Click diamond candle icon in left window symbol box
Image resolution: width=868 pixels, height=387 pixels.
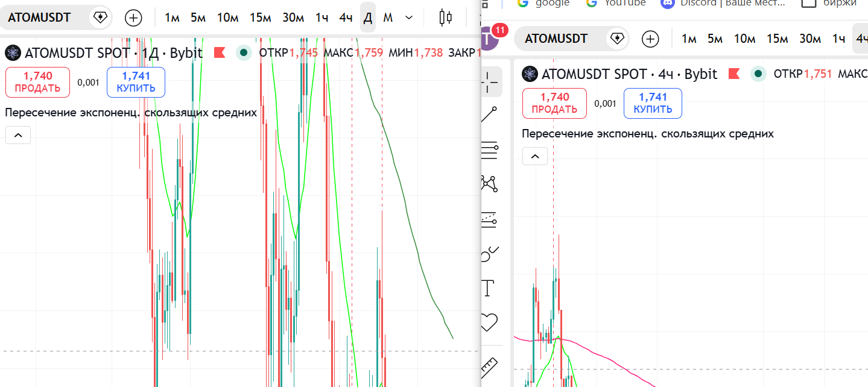[101, 17]
